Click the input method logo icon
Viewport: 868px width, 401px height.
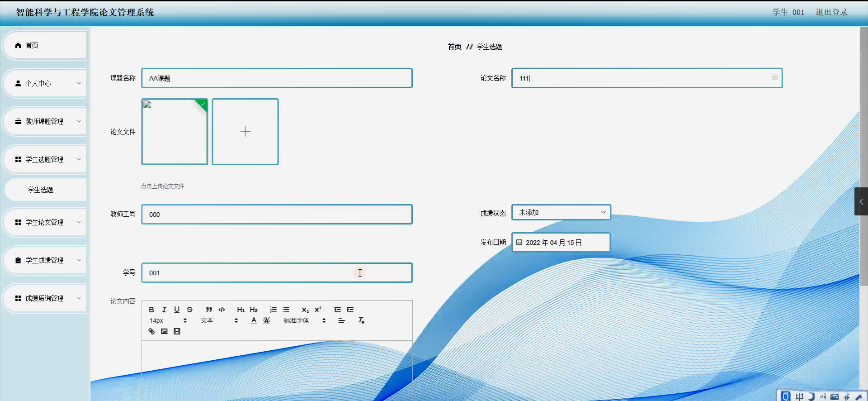(786, 396)
